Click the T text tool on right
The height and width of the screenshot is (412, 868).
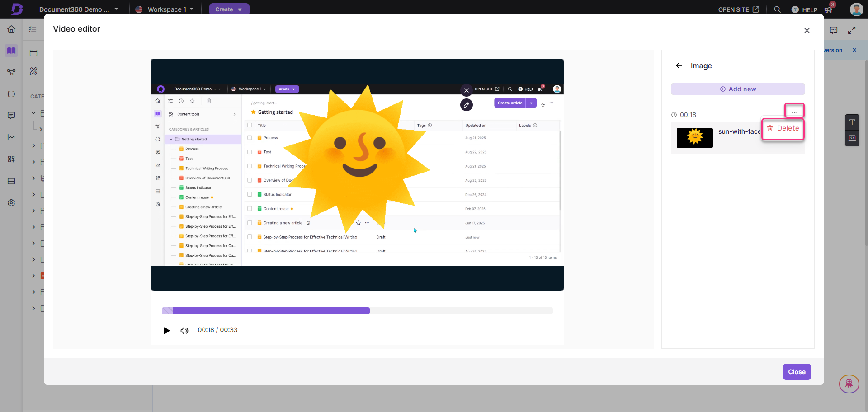click(852, 122)
